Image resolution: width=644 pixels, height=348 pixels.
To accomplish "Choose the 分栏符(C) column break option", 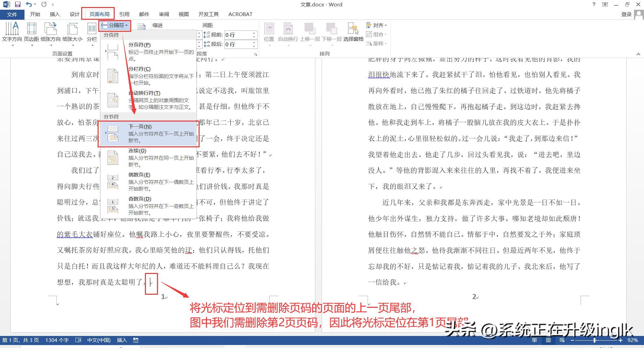I will tap(149, 76).
